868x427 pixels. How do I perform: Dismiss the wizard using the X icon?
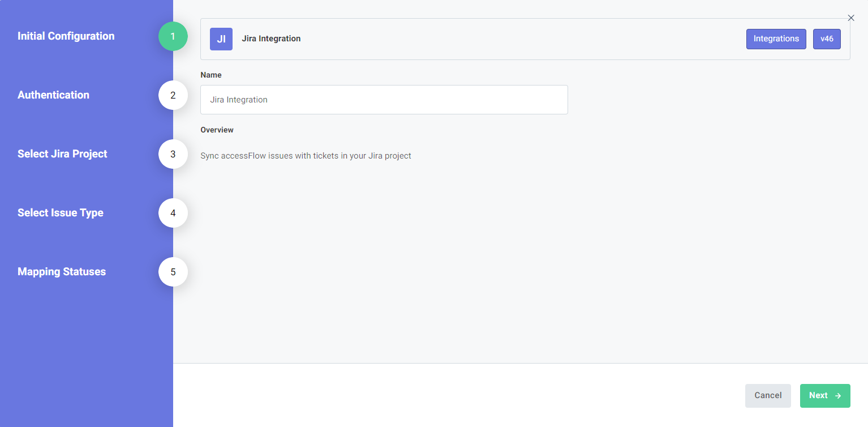point(851,18)
